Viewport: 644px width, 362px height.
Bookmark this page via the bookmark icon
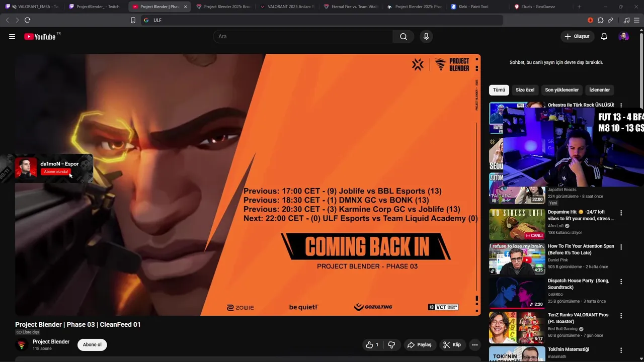(x=133, y=20)
